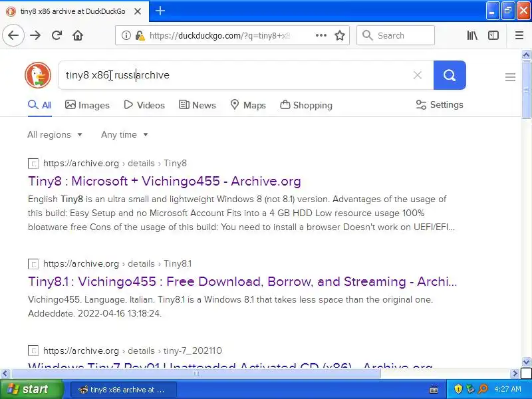Screen dimensions: 532x399
Task: Click the archive.org details Tiny8 URL
Action: pos(115,163)
